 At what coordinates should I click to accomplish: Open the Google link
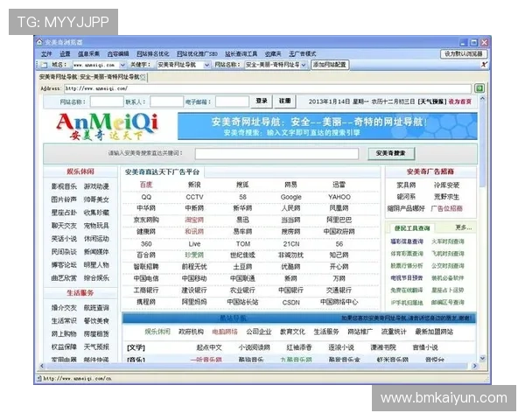(x=291, y=197)
